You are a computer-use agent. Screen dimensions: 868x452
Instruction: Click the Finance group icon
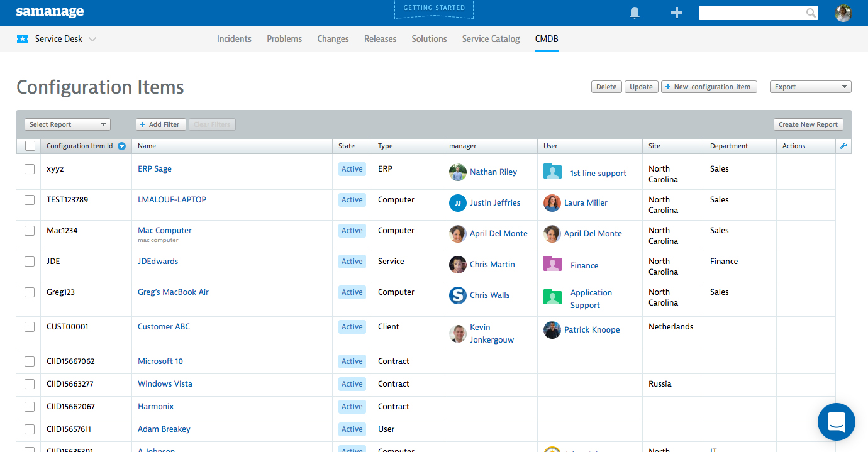pos(553,264)
